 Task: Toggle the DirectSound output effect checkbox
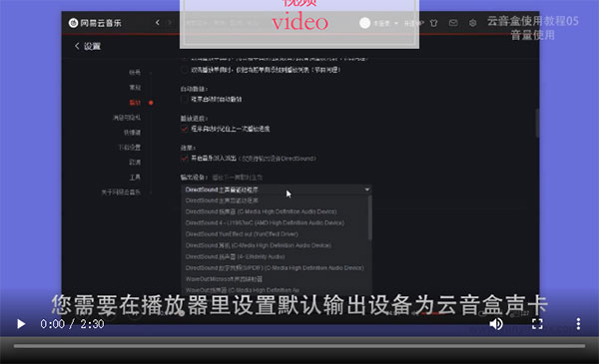point(184,159)
